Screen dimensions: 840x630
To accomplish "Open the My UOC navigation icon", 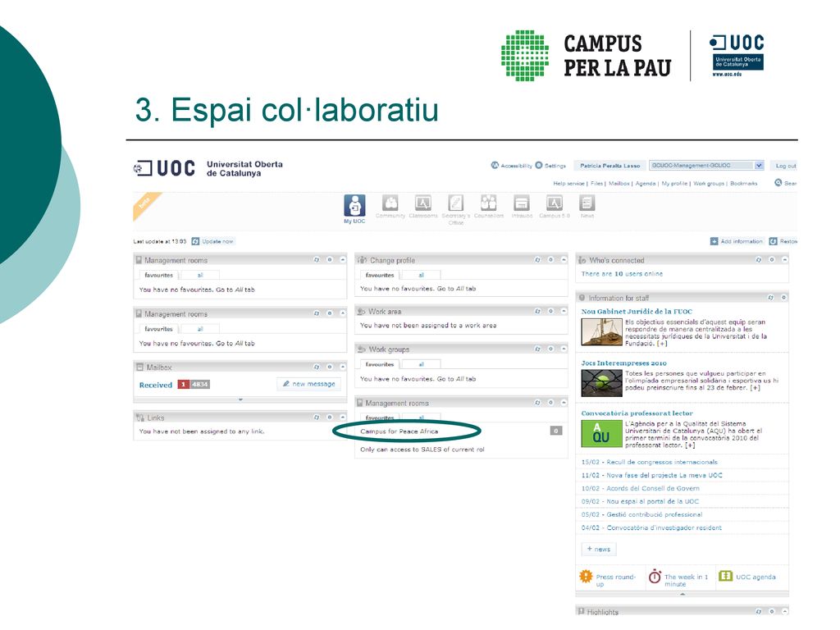I will [x=354, y=206].
